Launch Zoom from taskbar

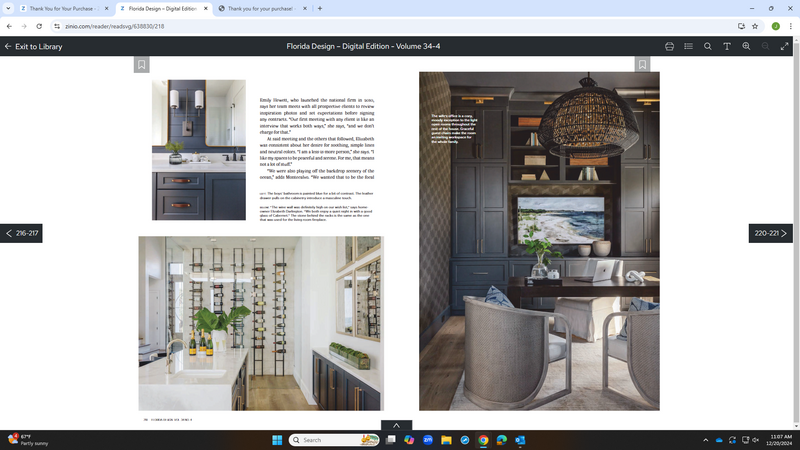(428, 440)
